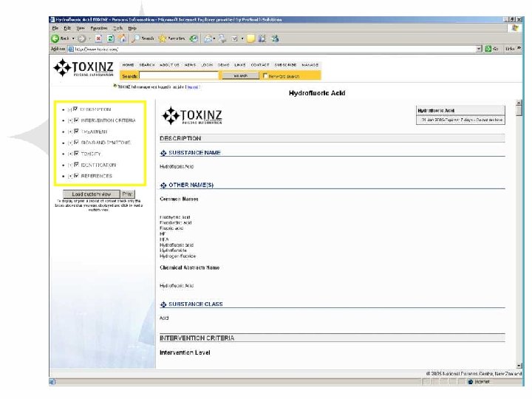This screenshot has width=532, height=399.
Task: Open the CONTACT site navigation link
Action: [x=260, y=65]
